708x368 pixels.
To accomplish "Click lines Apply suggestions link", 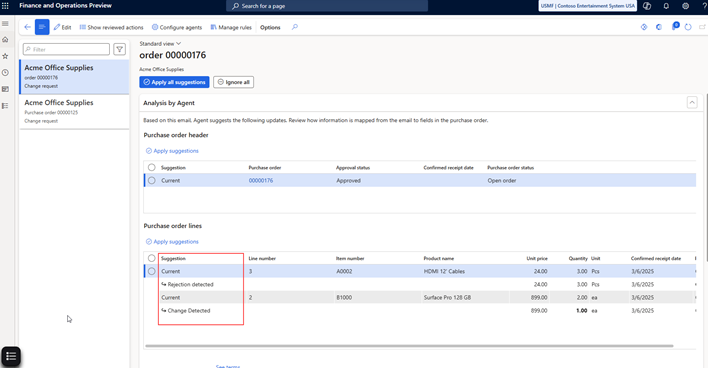I will pos(172,242).
